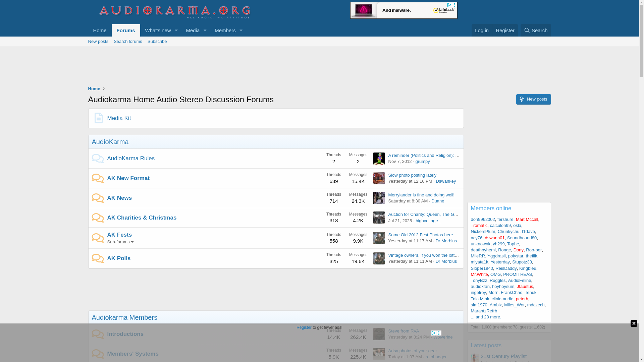Image resolution: width=644 pixels, height=362 pixels.
Task: Open Dr Morbius avatar in AK Polls row
Action: (379, 258)
